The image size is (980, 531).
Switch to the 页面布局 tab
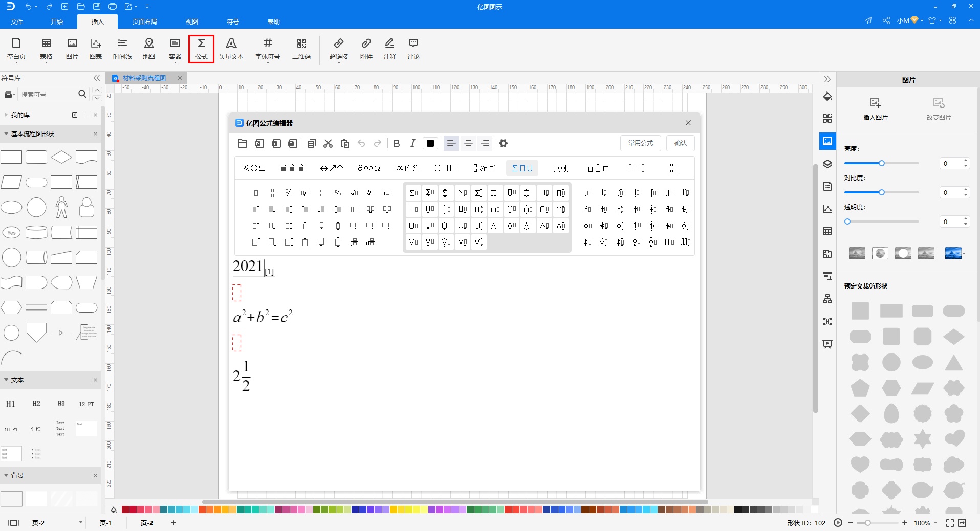click(145, 21)
